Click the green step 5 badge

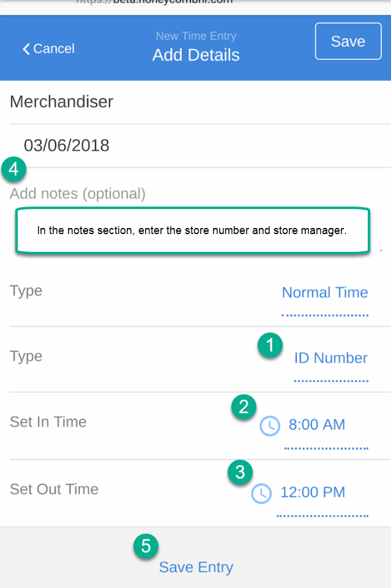146,546
